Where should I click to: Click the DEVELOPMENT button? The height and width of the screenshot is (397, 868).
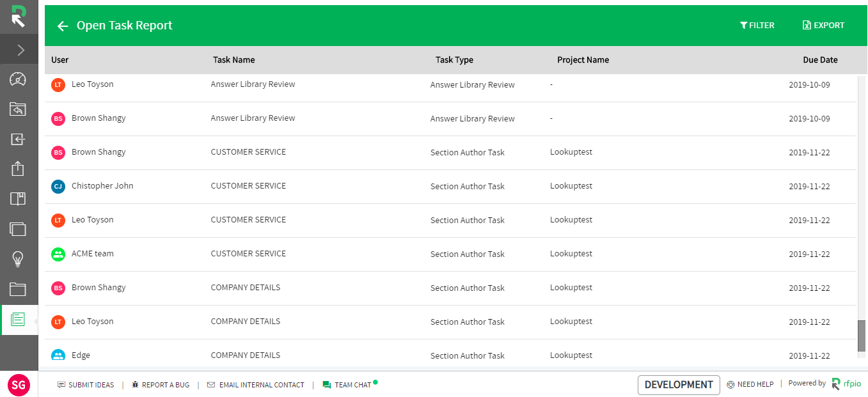point(679,385)
